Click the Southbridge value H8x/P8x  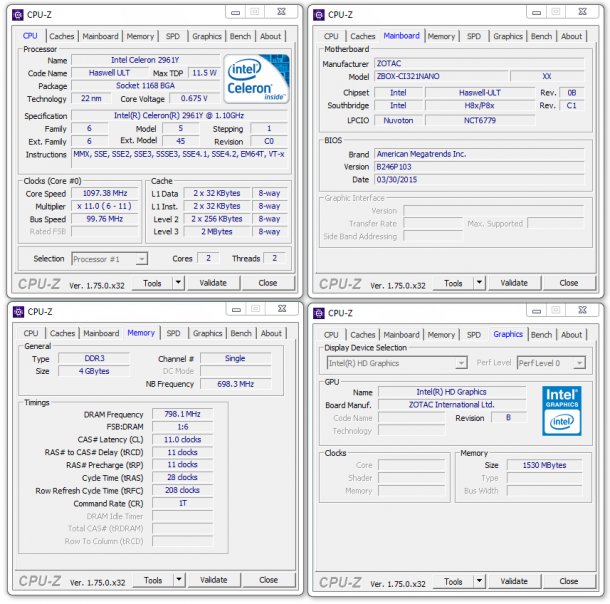point(480,105)
